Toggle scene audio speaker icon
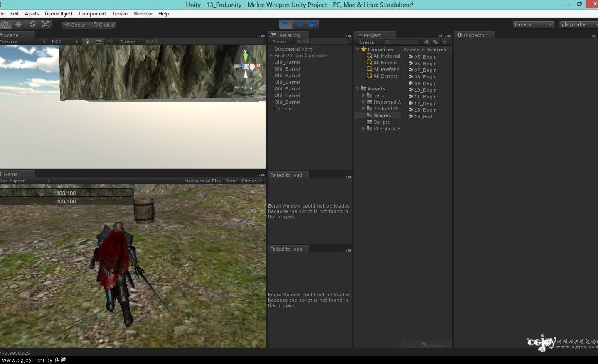598x364 pixels. pos(110,42)
